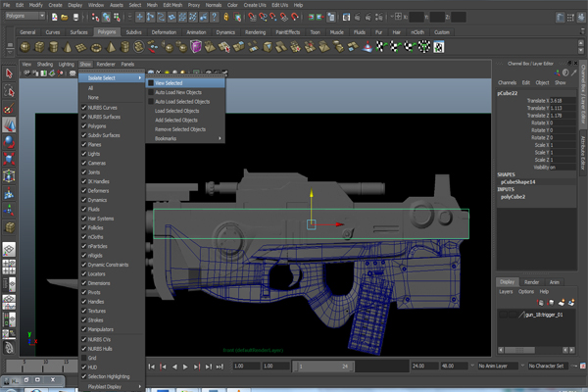Switch to the Rendering shelf tab
The height and width of the screenshot is (392, 588).
pyautogui.click(x=255, y=32)
